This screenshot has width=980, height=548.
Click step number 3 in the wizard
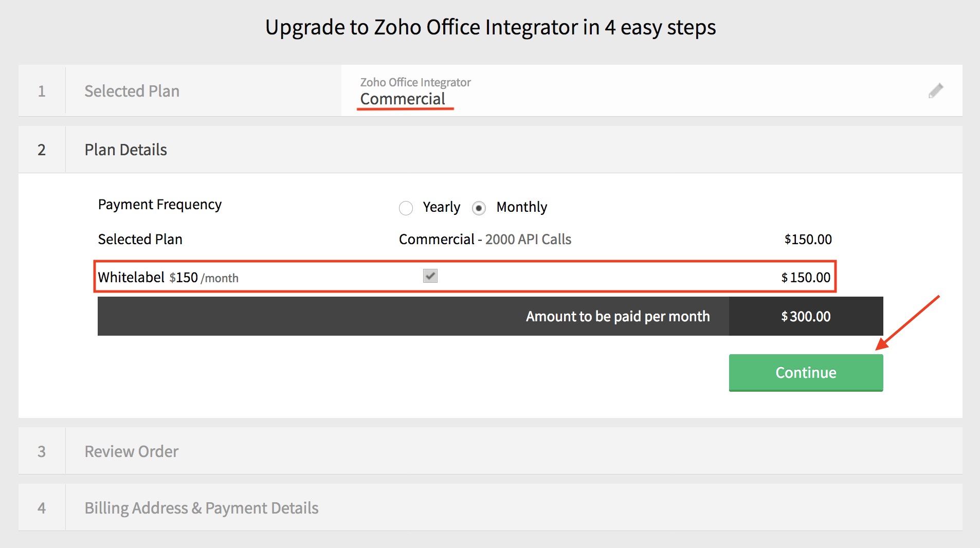coord(42,451)
